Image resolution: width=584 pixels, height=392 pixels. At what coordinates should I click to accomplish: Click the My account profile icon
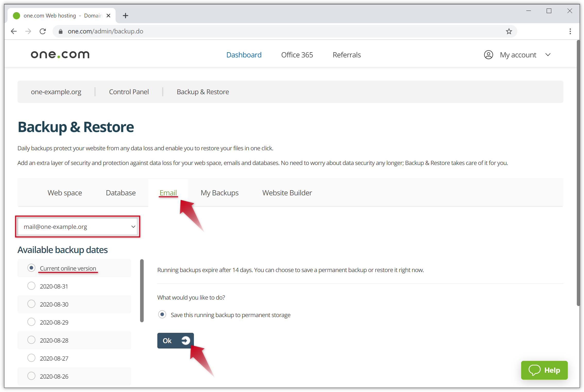(488, 55)
